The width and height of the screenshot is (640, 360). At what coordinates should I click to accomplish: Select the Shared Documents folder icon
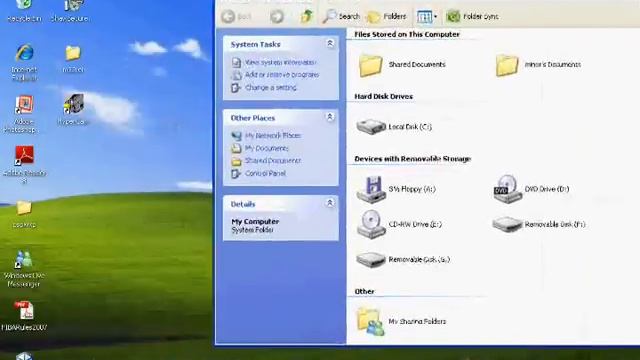point(371,65)
